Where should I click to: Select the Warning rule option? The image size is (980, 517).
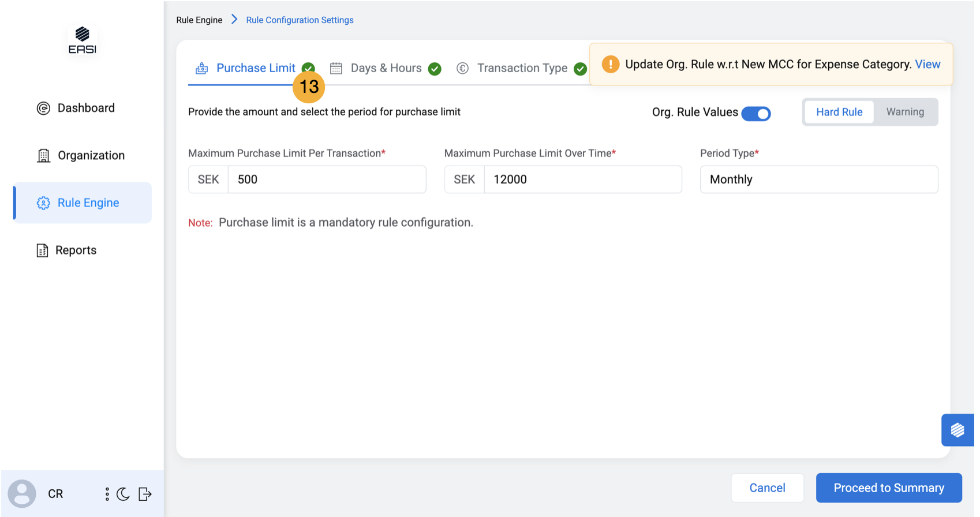(x=904, y=112)
